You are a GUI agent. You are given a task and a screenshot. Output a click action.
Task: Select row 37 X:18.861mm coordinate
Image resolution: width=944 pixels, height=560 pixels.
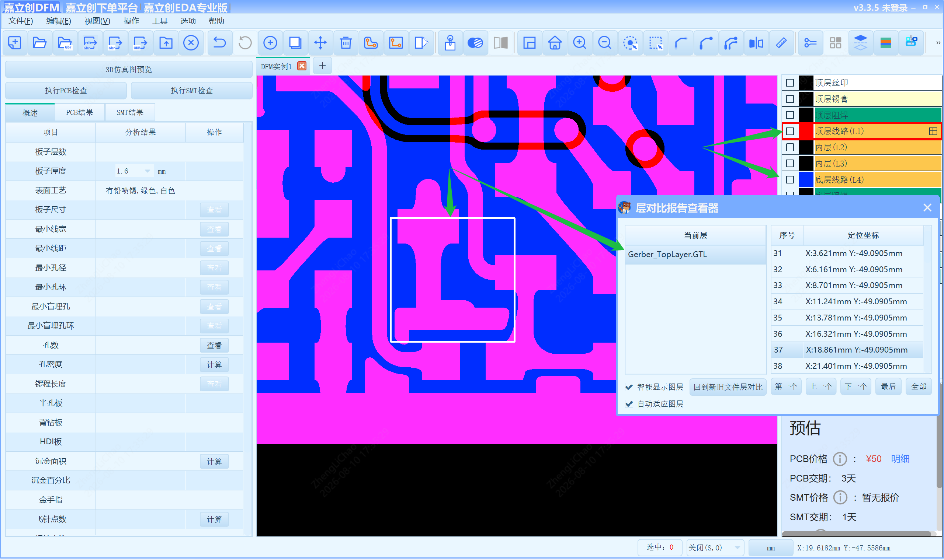point(847,350)
